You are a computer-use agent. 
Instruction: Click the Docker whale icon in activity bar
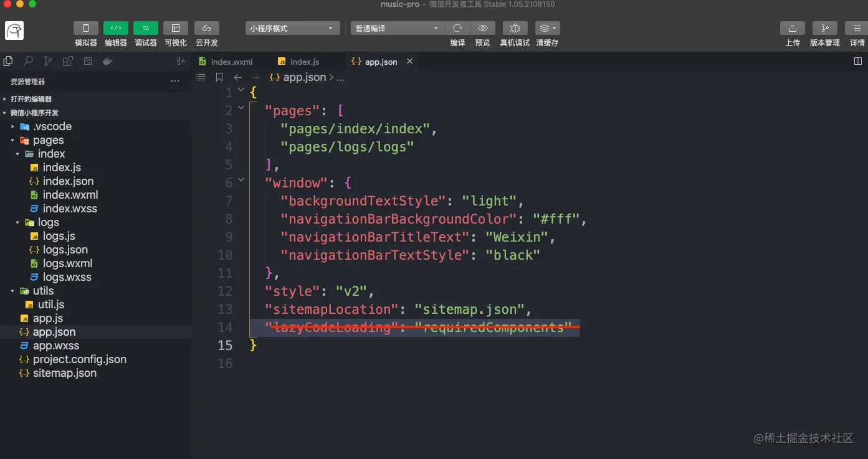[x=107, y=61]
